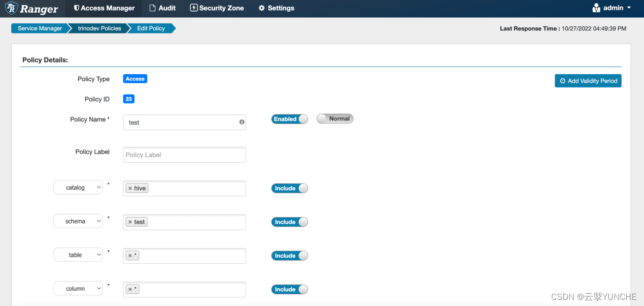Go to trinodev Policies breadcrumb

[x=99, y=28]
